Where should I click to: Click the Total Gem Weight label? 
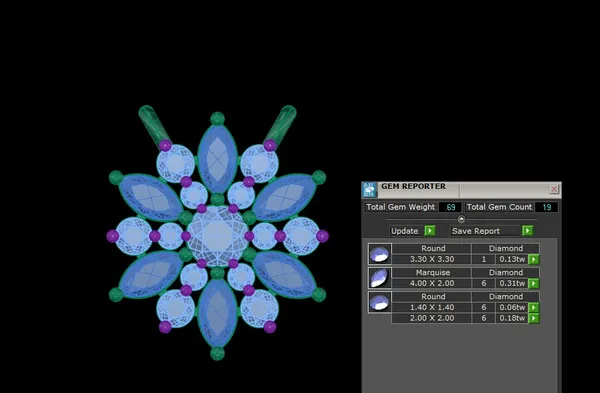pyautogui.click(x=400, y=207)
